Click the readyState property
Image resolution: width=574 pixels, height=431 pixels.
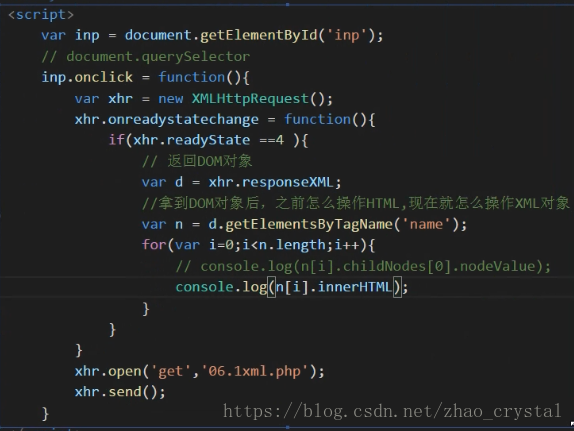point(208,140)
